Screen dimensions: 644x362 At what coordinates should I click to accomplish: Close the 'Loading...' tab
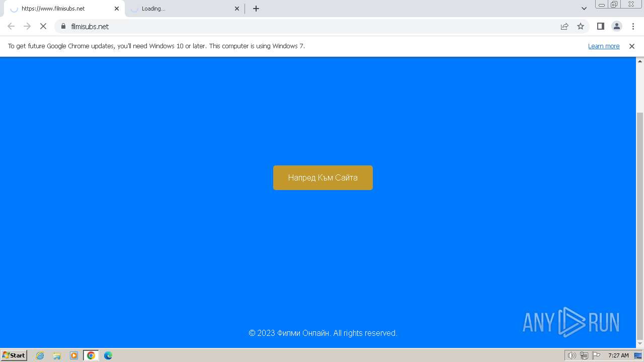[x=237, y=9]
